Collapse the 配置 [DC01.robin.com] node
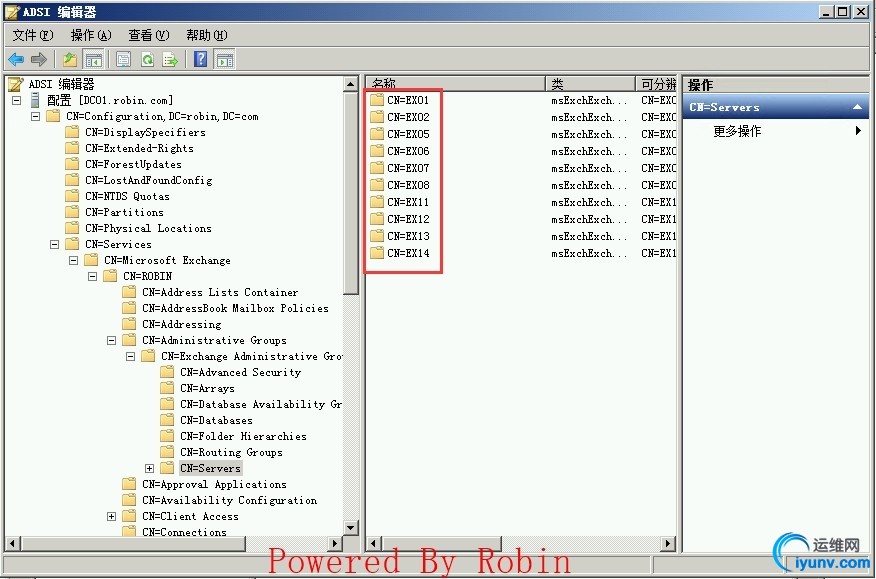Viewport: 876px width, 579px height. (x=17, y=101)
